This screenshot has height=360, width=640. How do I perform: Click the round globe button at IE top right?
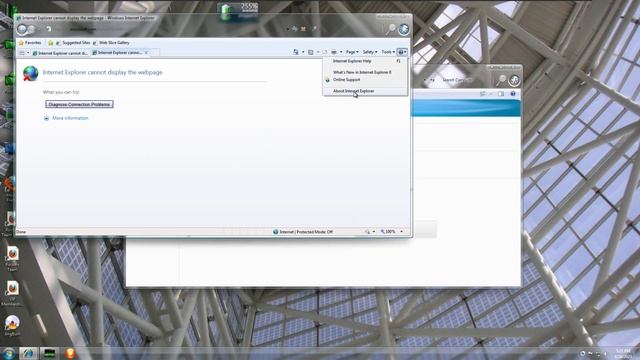[404, 29]
